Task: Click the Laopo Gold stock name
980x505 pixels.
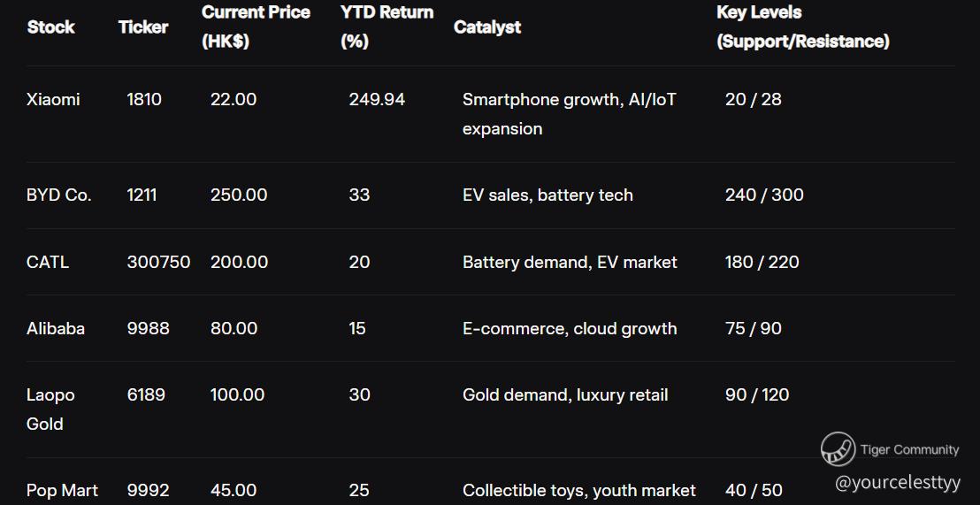Action: [50, 409]
